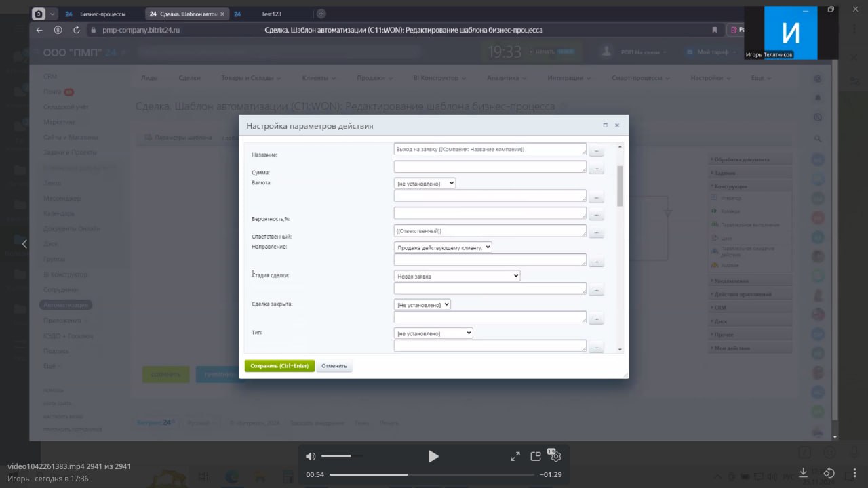Click the Ответственный input field
The width and height of the screenshot is (868, 488).
click(490, 231)
